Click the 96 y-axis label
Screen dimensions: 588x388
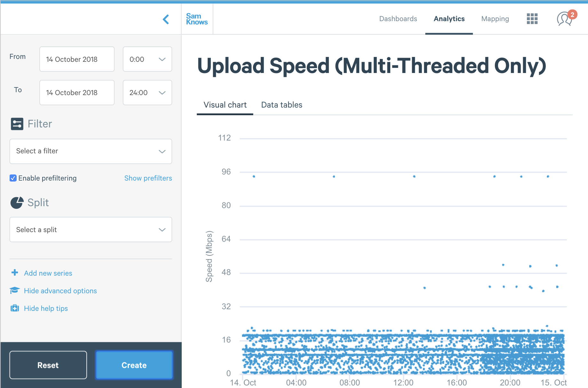pos(226,172)
